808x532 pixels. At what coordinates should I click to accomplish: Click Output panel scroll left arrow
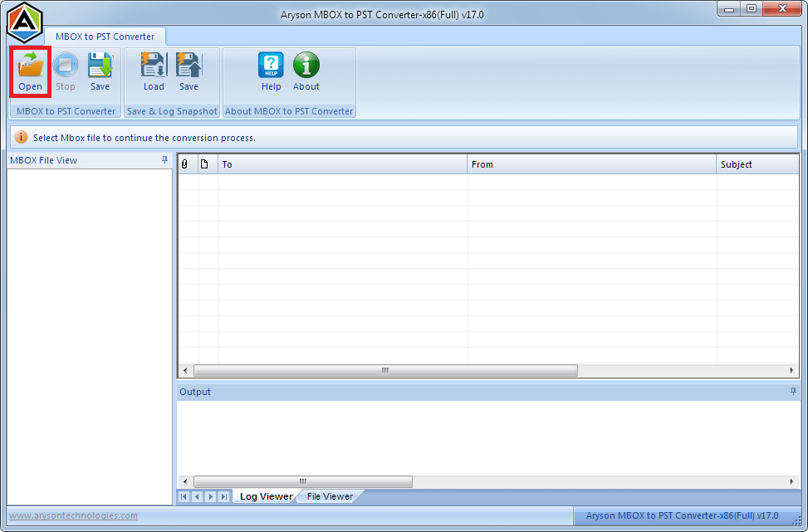pyautogui.click(x=185, y=481)
